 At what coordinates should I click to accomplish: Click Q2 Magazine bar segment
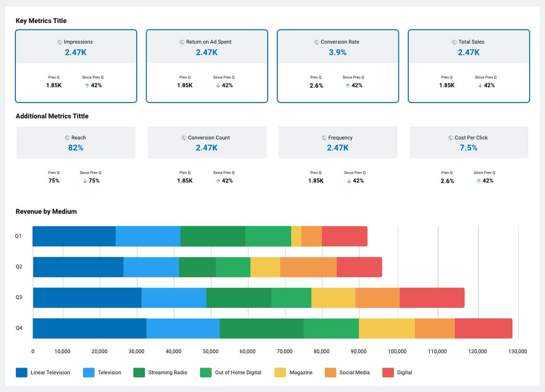pyautogui.click(x=265, y=267)
